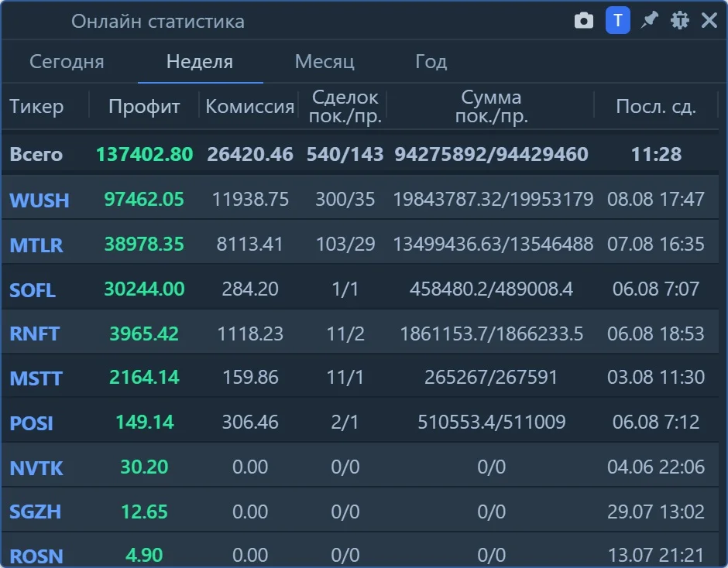Sort by Сделок пок./пр. header
Viewport: 728px width, 568px height.
click(345, 106)
